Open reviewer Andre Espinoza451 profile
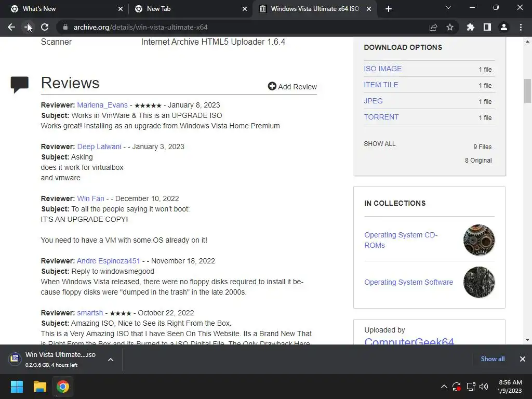Image resolution: width=532 pixels, height=399 pixels. click(x=108, y=261)
